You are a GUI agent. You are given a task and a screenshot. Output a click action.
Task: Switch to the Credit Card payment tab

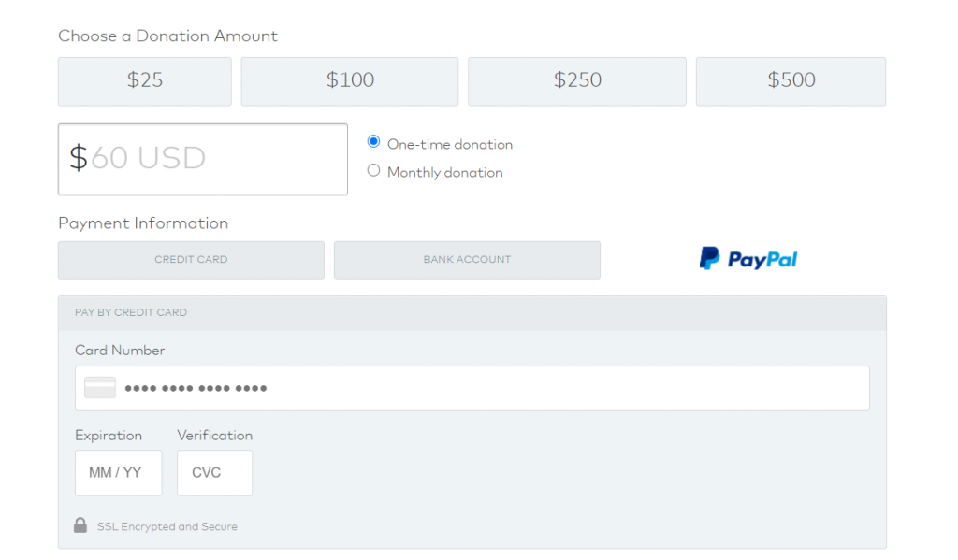coord(191,259)
